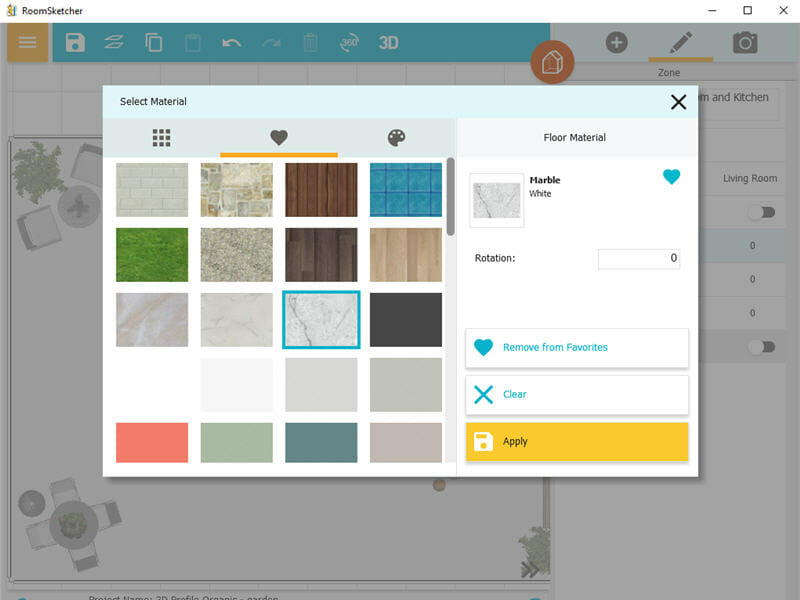Click the Rotation value input field

pyautogui.click(x=639, y=258)
